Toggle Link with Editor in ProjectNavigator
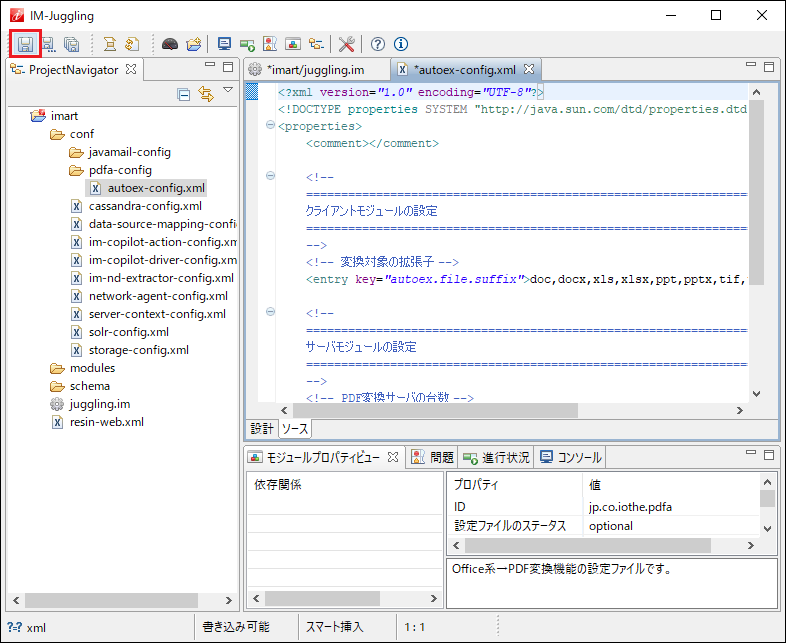786x643 pixels. pos(206,94)
